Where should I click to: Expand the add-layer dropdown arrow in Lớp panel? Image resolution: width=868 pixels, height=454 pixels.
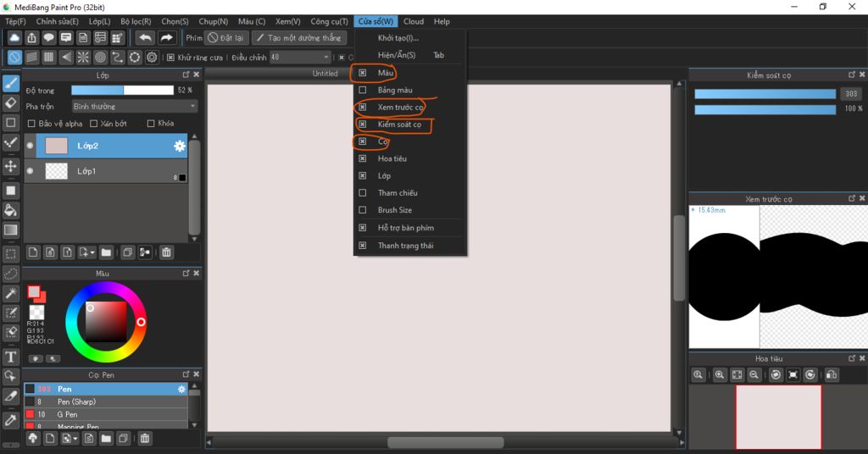[x=92, y=252]
